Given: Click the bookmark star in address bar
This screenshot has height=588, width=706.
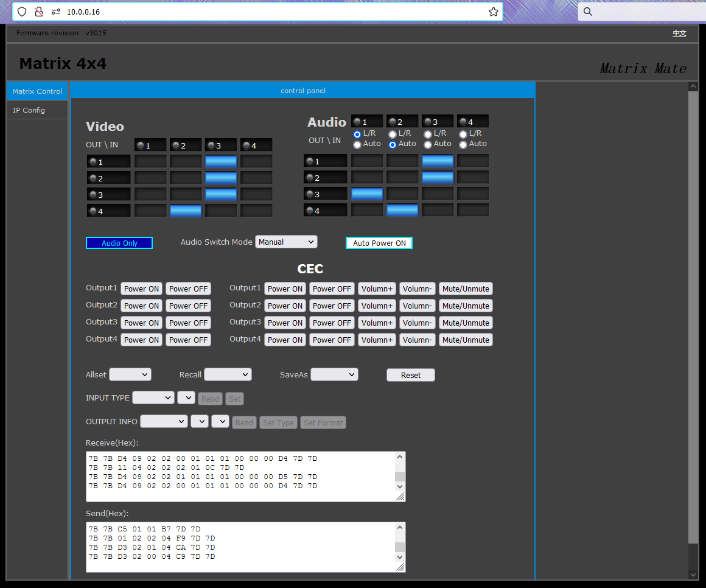Looking at the screenshot, I should [x=494, y=12].
